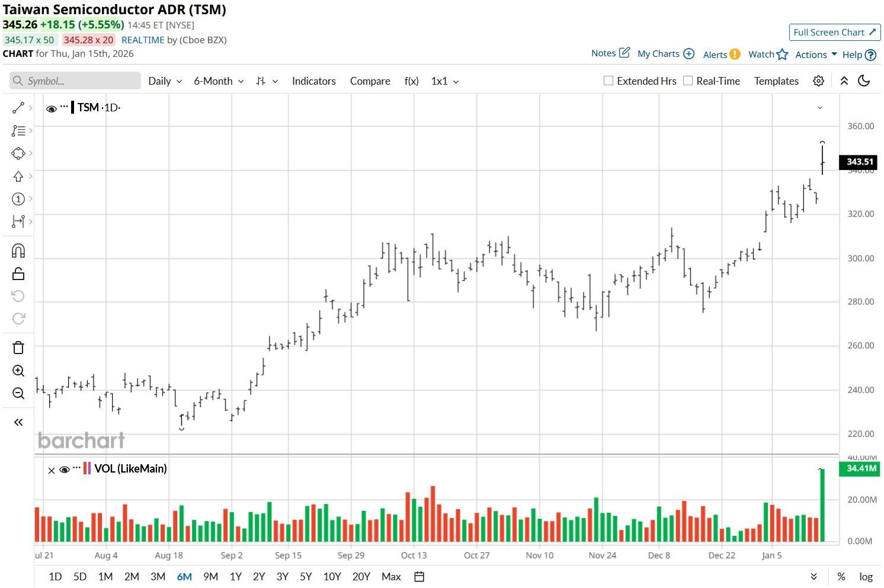This screenshot has width=884, height=588.
Task: Open the Daily frequency dropdown
Action: click(165, 81)
